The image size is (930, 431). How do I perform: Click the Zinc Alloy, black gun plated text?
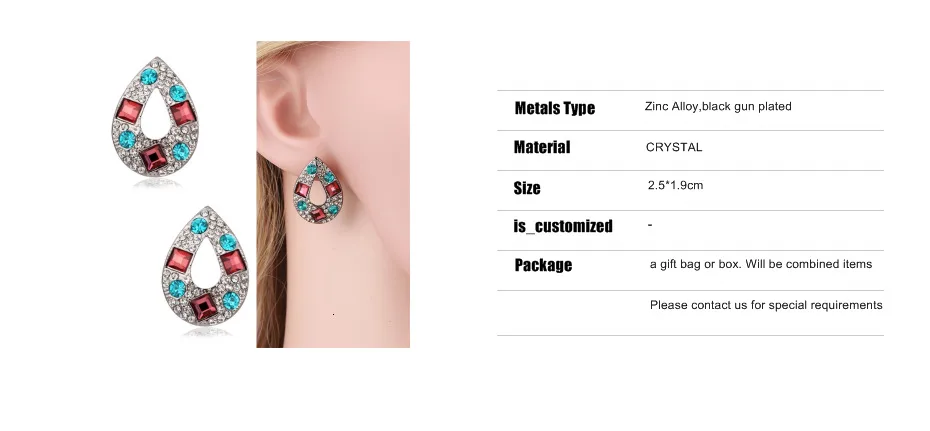pyautogui.click(x=718, y=106)
